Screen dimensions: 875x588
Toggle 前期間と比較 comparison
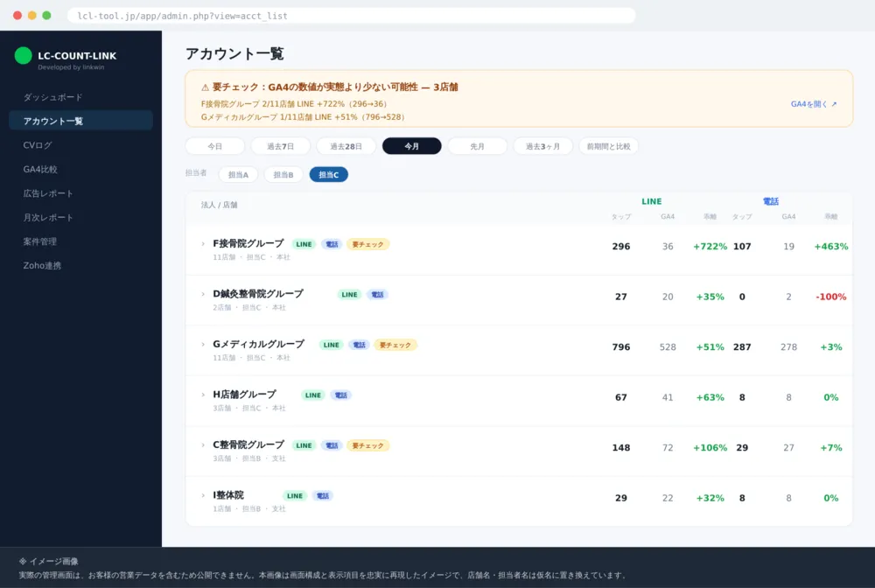click(608, 146)
